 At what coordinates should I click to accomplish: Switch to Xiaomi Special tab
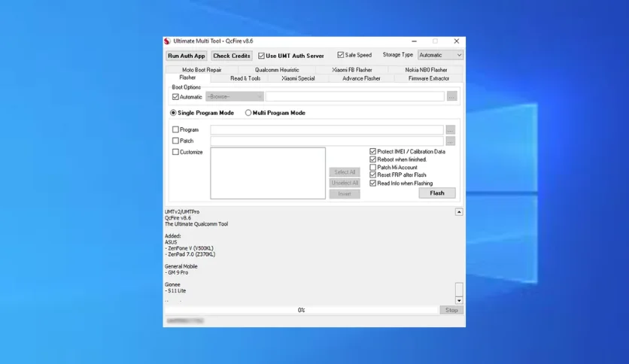pyautogui.click(x=298, y=78)
